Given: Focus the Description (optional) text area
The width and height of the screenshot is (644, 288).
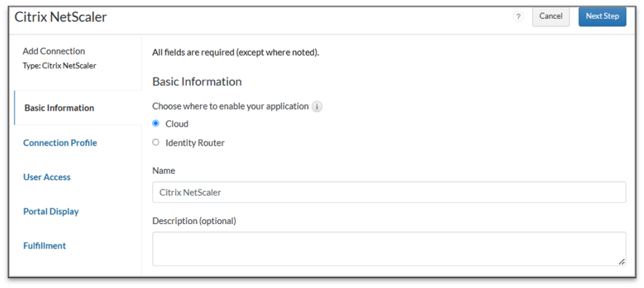Looking at the screenshot, I should [x=389, y=249].
